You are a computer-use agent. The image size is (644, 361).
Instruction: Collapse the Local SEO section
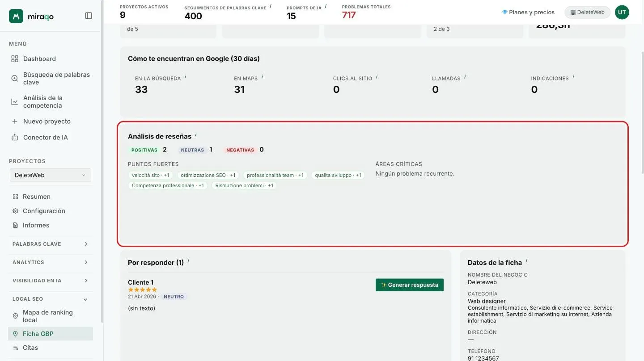[51, 299]
